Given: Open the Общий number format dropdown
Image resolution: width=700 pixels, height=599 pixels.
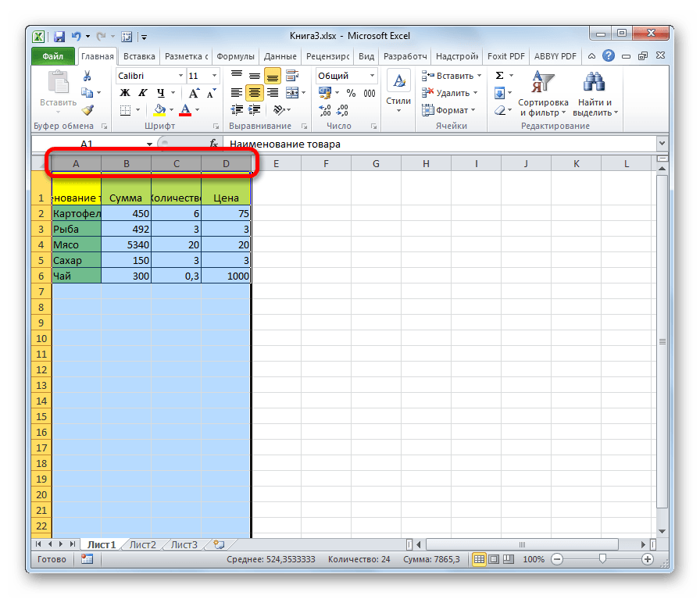Looking at the screenshot, I should point(372,76).
